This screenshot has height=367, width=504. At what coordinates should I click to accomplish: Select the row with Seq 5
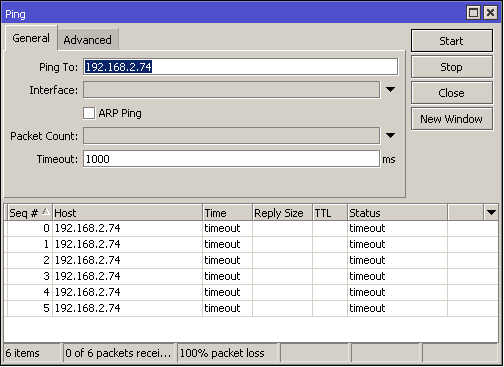[252, 308]
